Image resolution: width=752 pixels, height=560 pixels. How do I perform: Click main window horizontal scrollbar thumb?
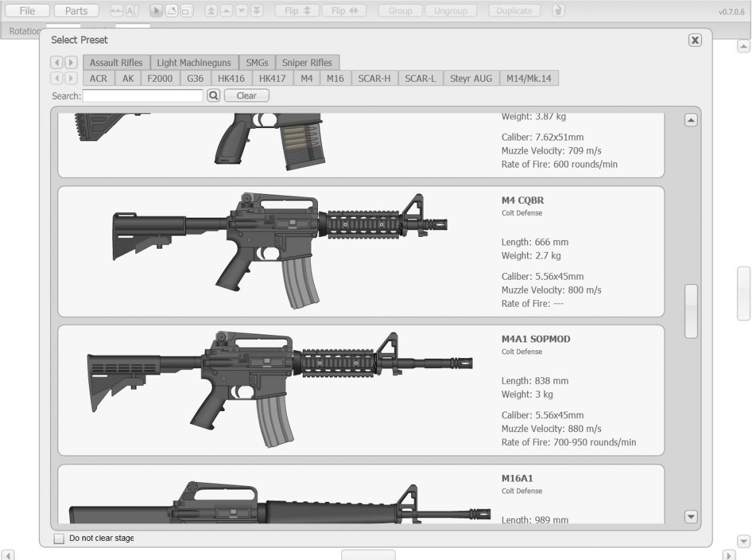point(368,555)
